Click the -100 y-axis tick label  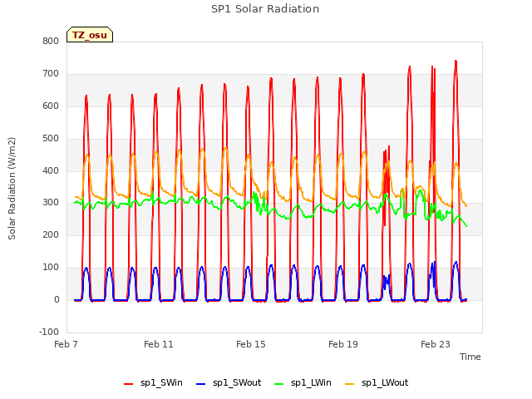[x=49, y=332]
